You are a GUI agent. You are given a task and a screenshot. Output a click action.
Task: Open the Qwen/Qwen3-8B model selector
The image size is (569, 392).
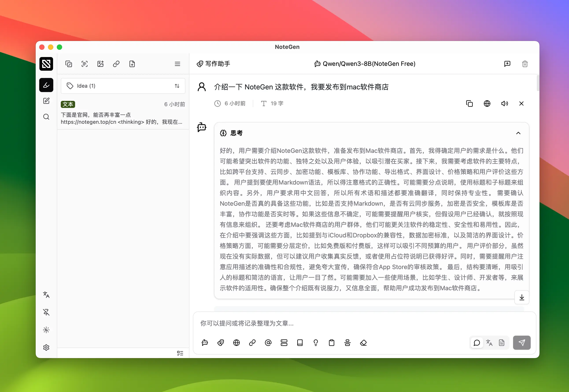click(x=365, y=64)
